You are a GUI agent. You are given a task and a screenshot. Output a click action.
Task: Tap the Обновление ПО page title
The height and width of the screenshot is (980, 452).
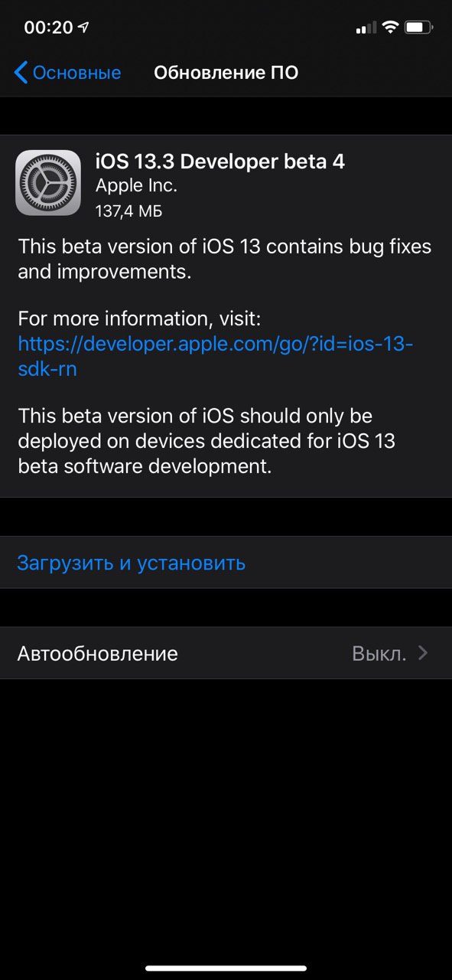click(x=226, y=73)
